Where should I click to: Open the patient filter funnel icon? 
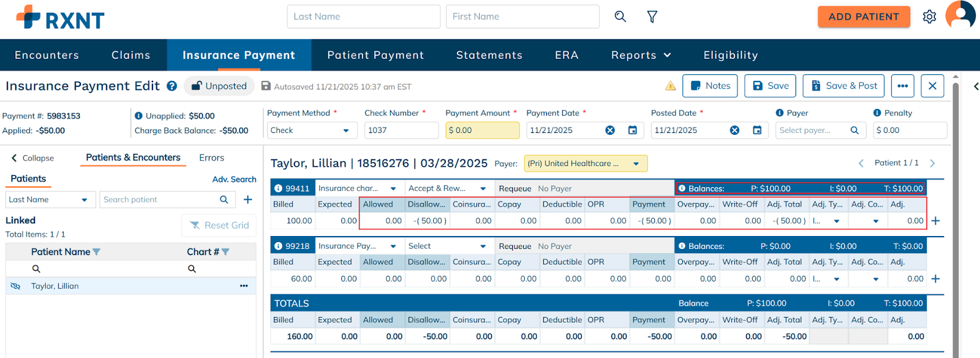(652, 17)
